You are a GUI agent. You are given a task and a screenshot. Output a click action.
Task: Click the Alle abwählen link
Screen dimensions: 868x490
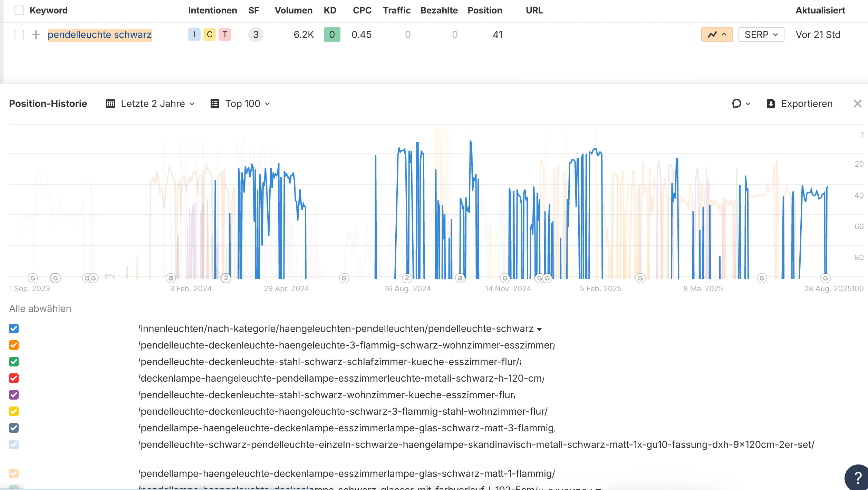coord(40,308)
